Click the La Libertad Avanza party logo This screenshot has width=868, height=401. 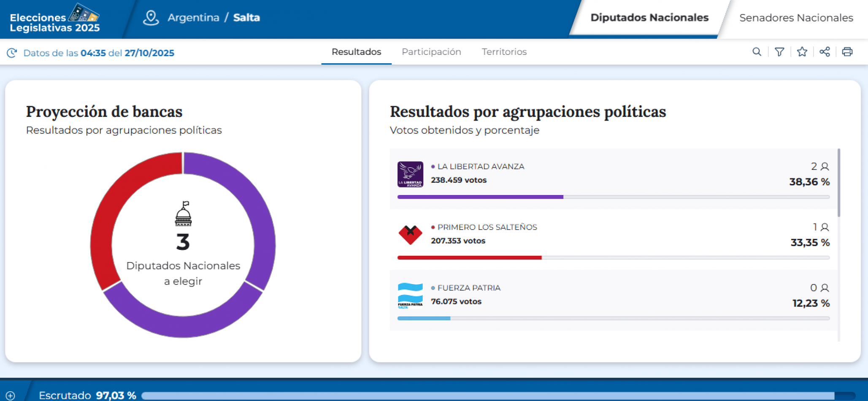[x=410, y=174]
